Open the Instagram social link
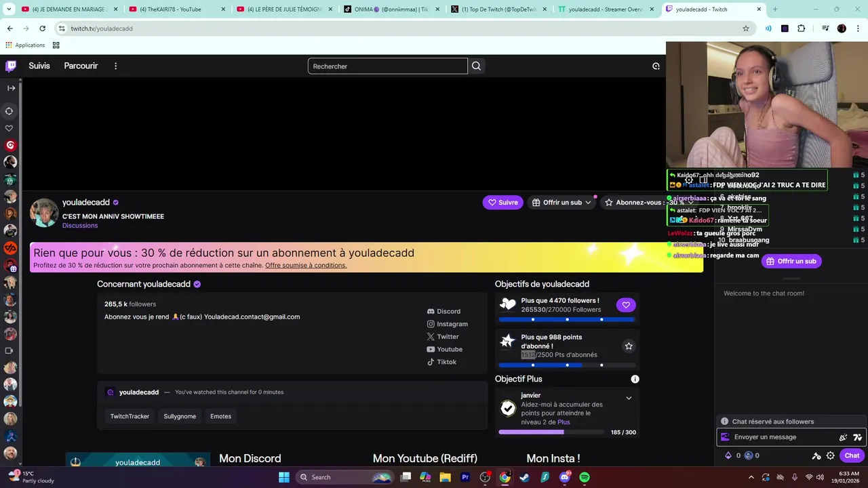 [x=447, y=324]
